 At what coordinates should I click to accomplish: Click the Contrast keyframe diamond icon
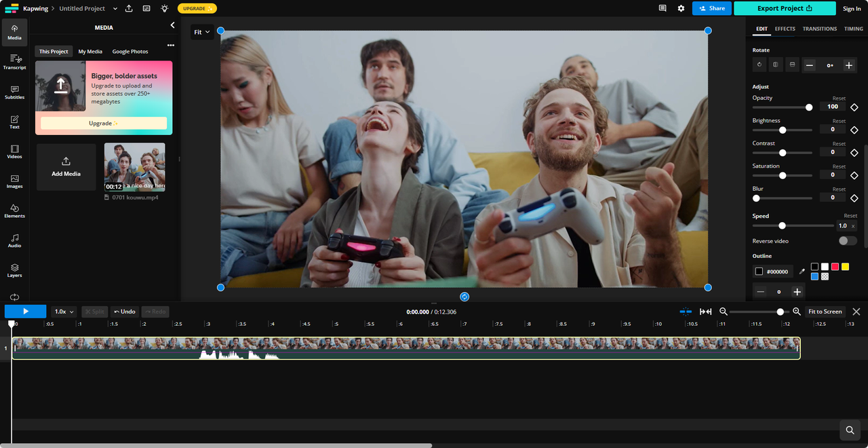click(x=854, y=153)
